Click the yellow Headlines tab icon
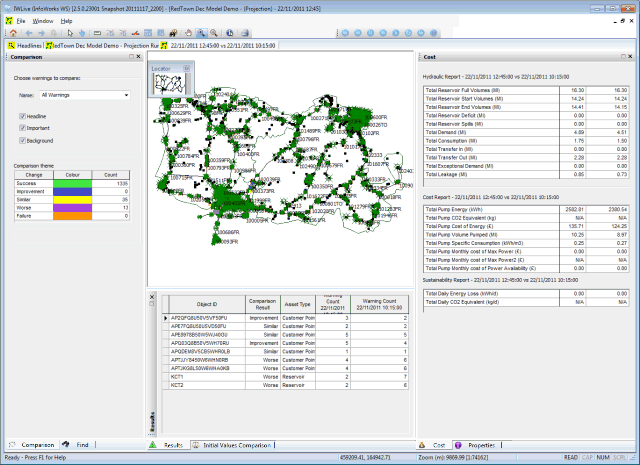Viewport: 640px width, 465px height. pyautogui.click(x=11, y=45)
